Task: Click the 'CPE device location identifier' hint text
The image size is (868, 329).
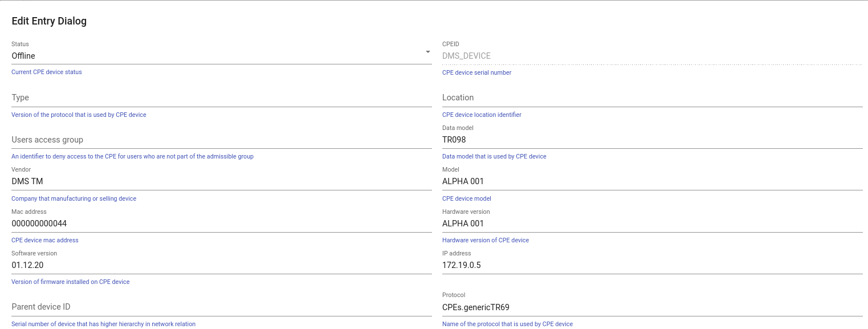Action: pyautogui.click(x=482, y=115)
